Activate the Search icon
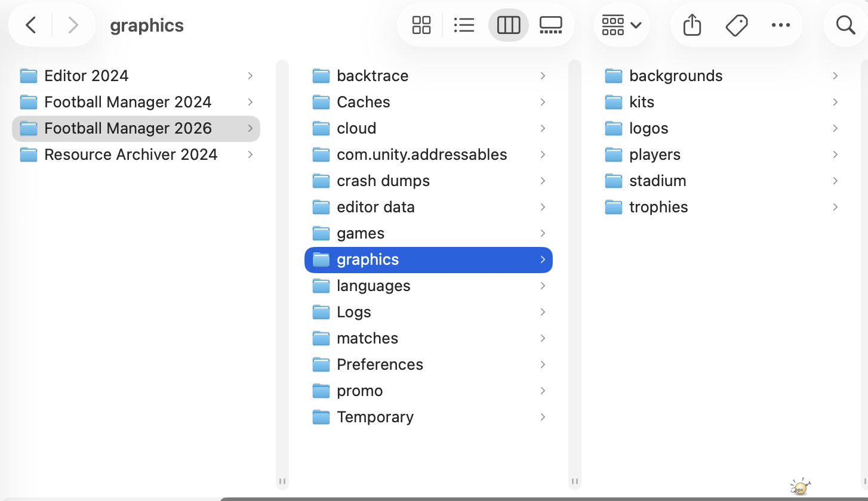The width and height of the screenshot is (868, 501). click(845, 25)
